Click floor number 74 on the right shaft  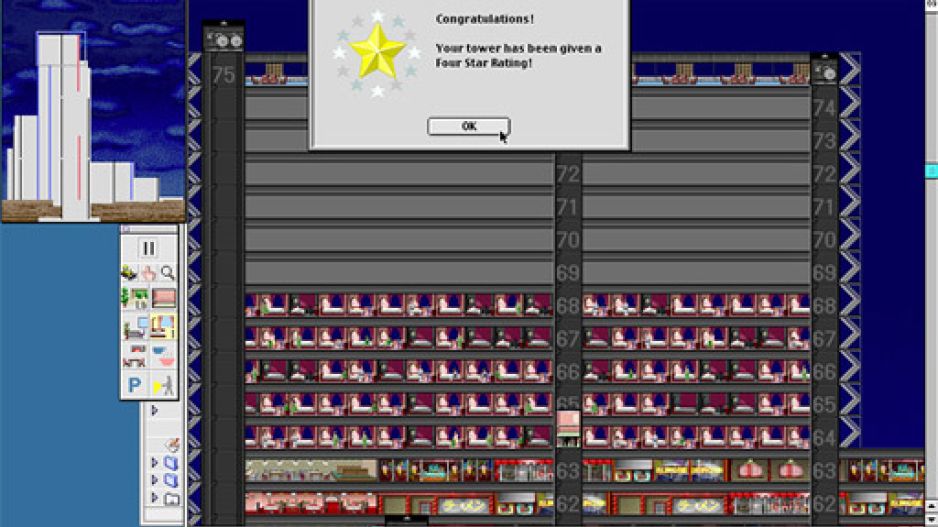point(824,108)
